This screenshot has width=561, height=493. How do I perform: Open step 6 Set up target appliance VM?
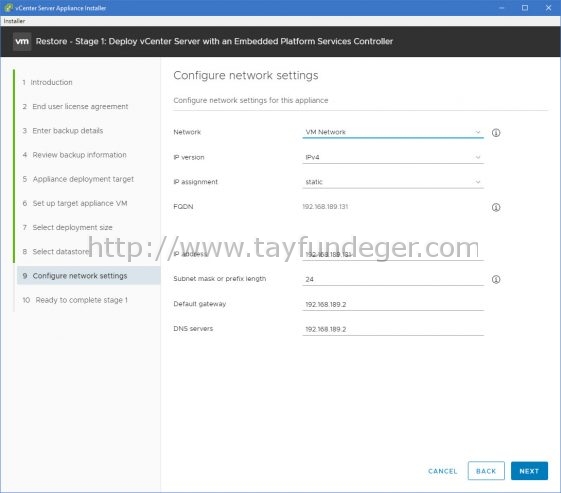(75, 203)
